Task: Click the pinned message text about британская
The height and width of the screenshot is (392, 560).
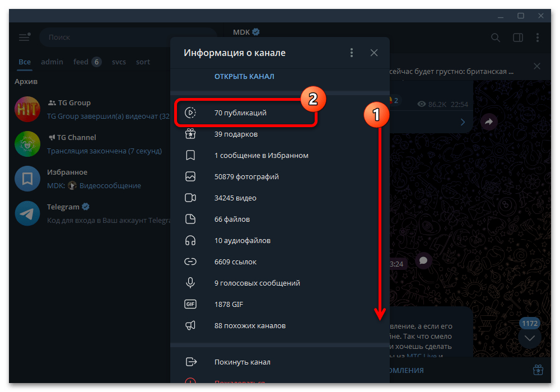Action: coord(451,72)
